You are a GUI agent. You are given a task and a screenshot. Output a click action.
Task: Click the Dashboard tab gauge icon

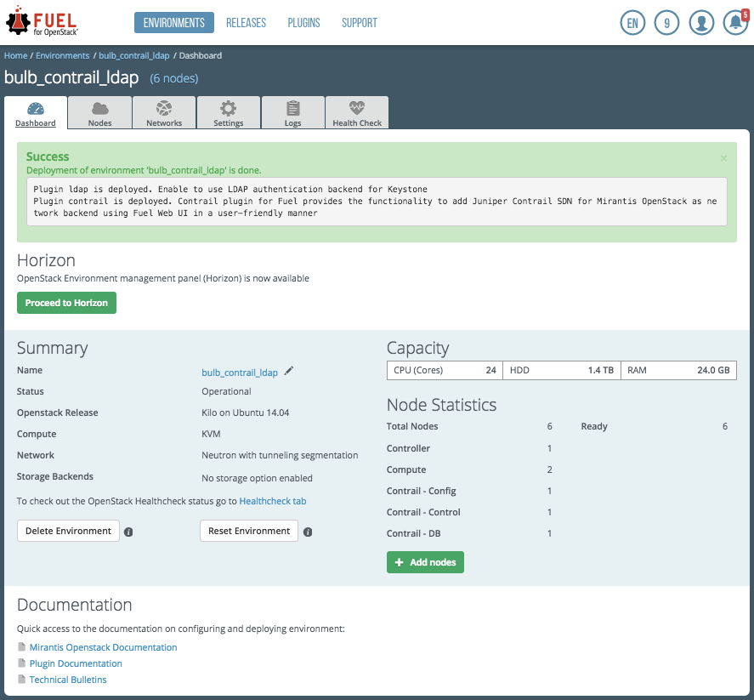(36, 108)
